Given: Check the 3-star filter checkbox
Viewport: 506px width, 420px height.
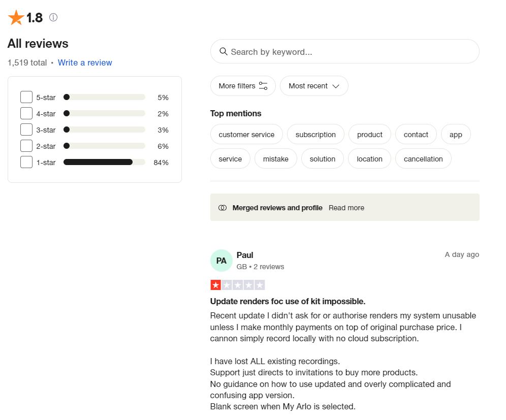Looking at the screenshot, I should [x=26, y=130].
